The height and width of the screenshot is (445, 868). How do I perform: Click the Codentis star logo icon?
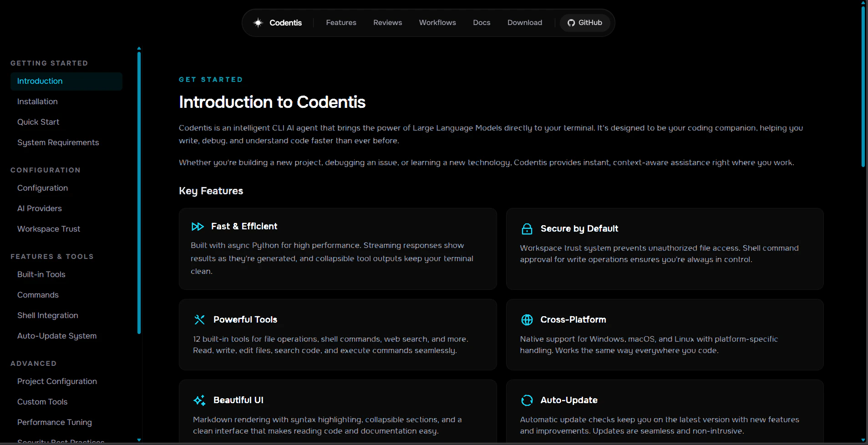tap(258, 23)
